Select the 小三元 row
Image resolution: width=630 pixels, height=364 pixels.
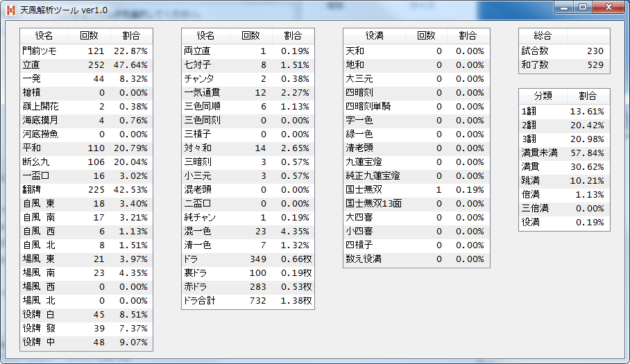[x=248, y=176]
